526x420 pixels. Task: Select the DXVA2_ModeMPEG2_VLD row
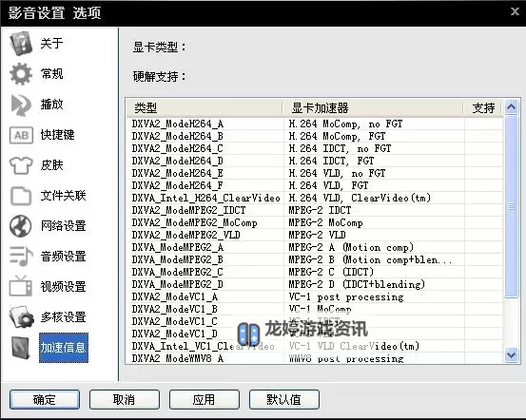point(315,235)
